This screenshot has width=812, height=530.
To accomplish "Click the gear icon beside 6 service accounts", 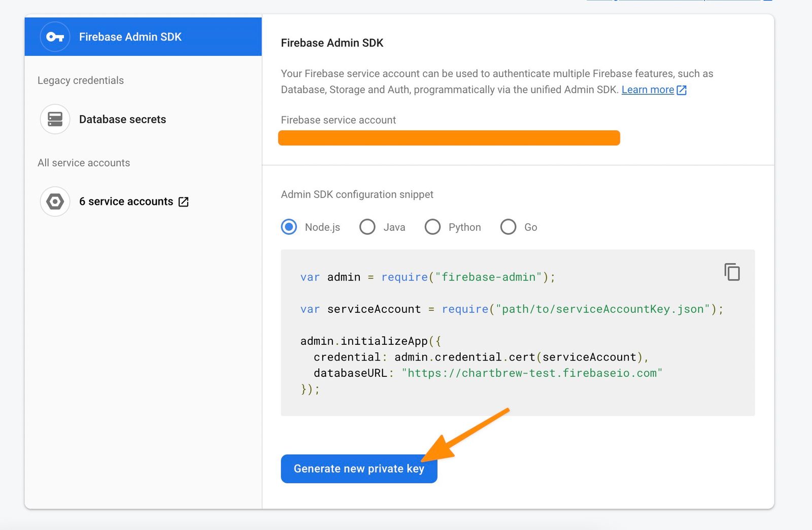I will pyautogui.click(x=54, y=201).
